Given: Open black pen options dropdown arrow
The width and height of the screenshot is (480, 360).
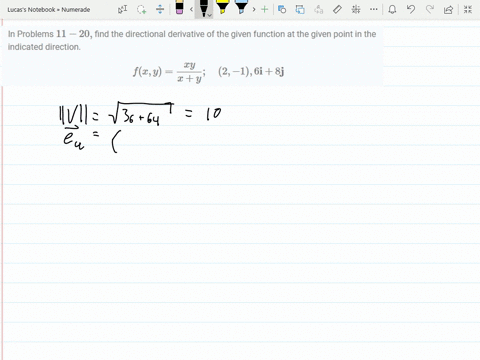Looking at the screenshot, I should point(209,15).
